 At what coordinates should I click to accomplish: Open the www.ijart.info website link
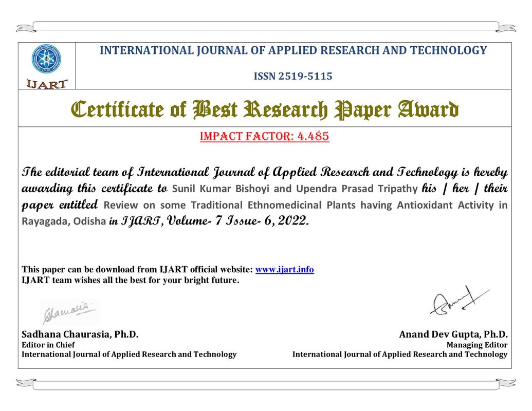[284, 270]
